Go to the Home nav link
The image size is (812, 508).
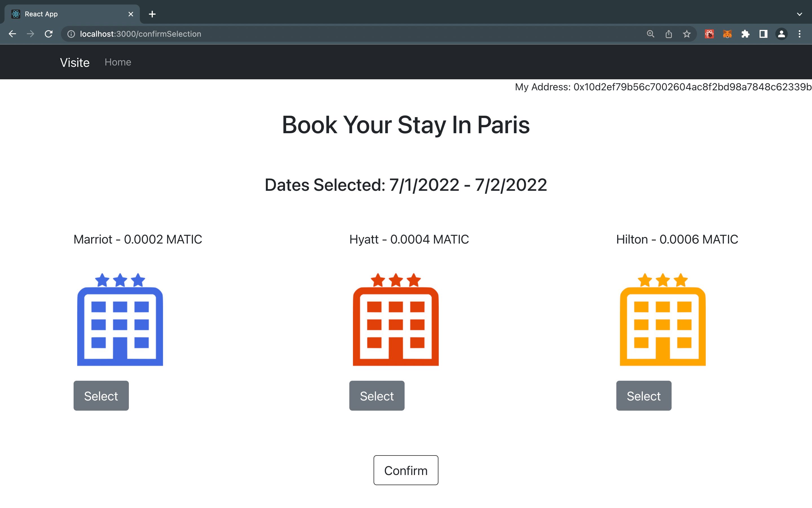tap(118, 62)
